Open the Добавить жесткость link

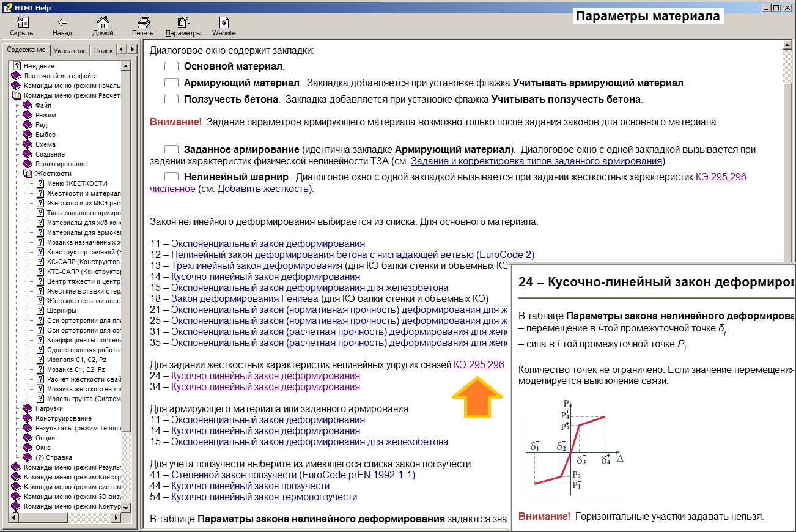(263, 189)
